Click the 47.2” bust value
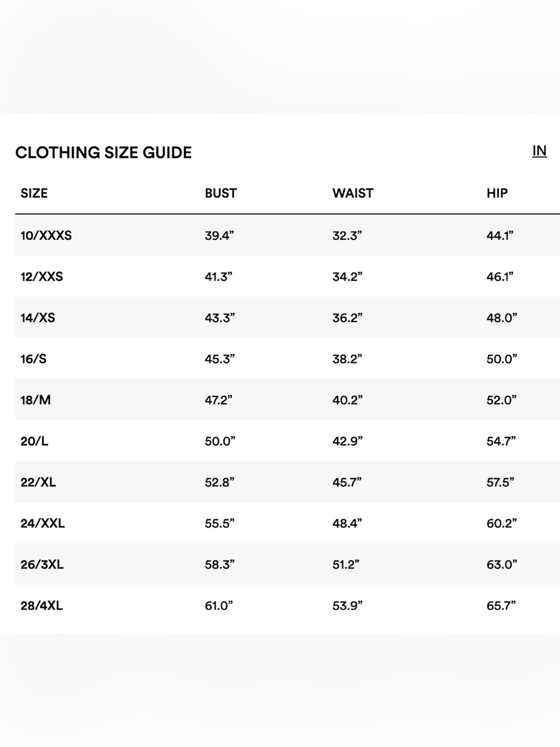Image resolution: width=560 pixels, height=747 pixels. [218, 400]
